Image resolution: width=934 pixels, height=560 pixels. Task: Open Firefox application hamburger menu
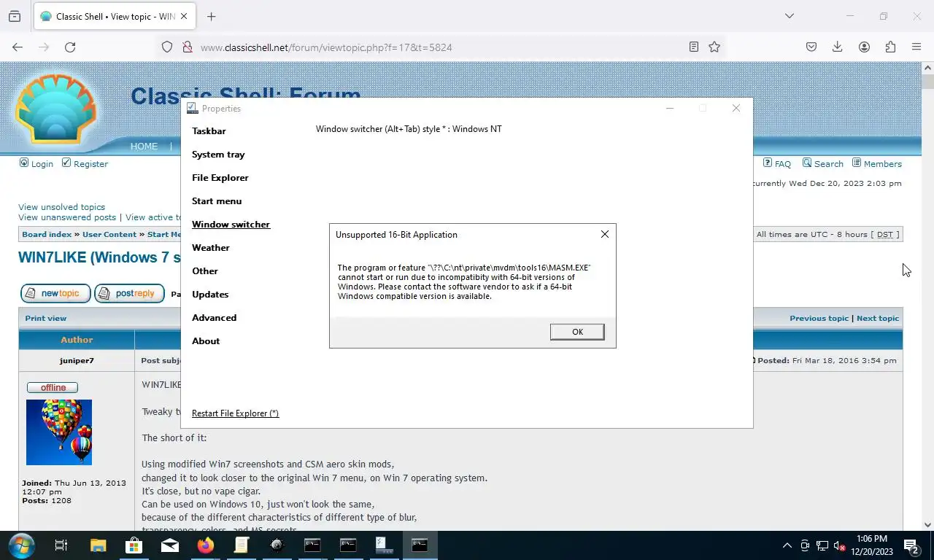coord(916,47)
